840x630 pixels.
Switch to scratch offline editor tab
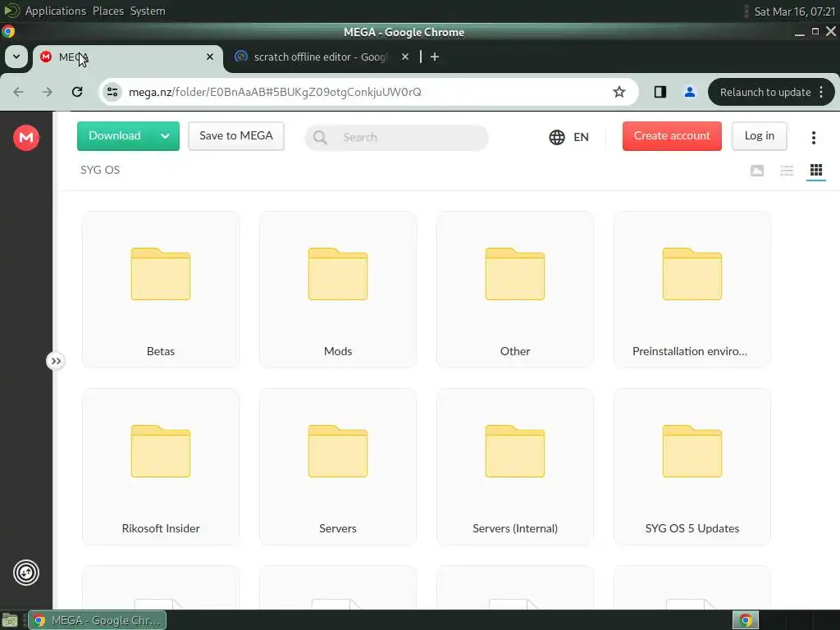pyautogui.click(x=321, y=57)
